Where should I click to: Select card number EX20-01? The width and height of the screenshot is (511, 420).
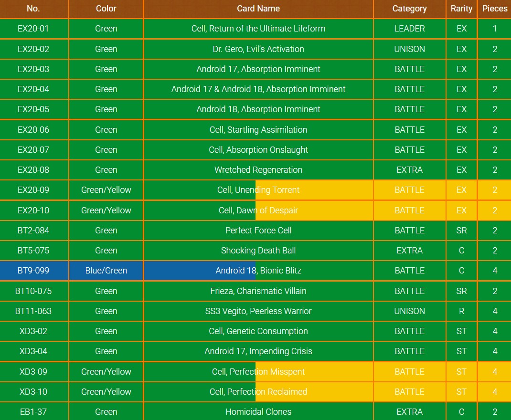(x=33, y=29)
